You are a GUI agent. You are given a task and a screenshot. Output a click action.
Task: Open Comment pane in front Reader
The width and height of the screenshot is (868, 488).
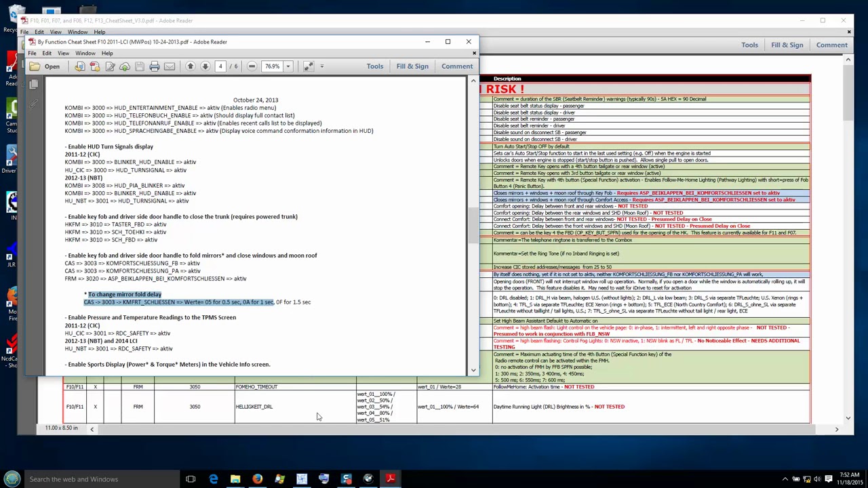click(457, 66)
